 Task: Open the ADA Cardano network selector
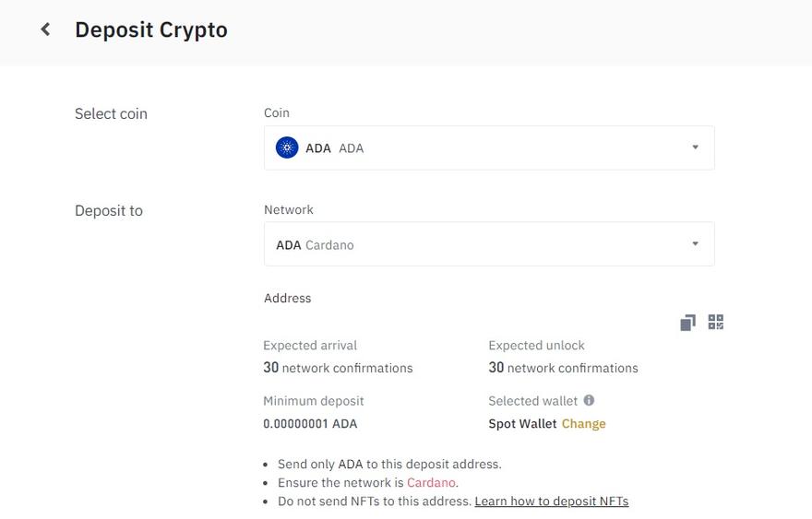489,244
